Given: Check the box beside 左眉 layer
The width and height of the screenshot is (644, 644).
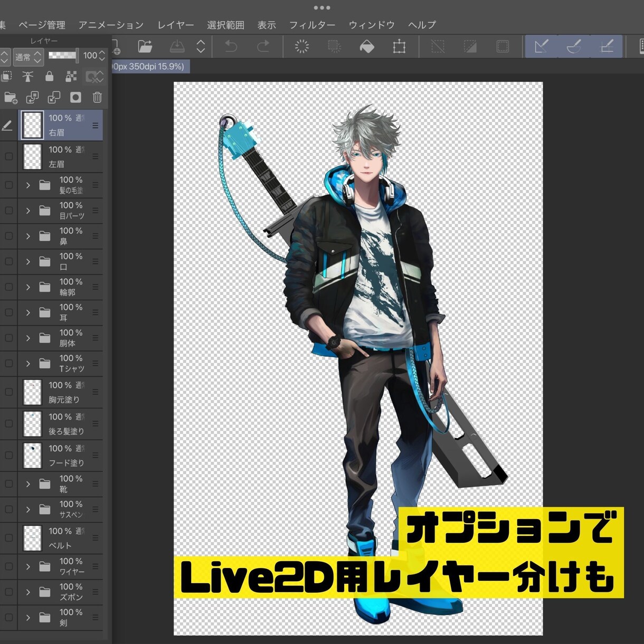Looking at the screenshot, I should [8, 157].
